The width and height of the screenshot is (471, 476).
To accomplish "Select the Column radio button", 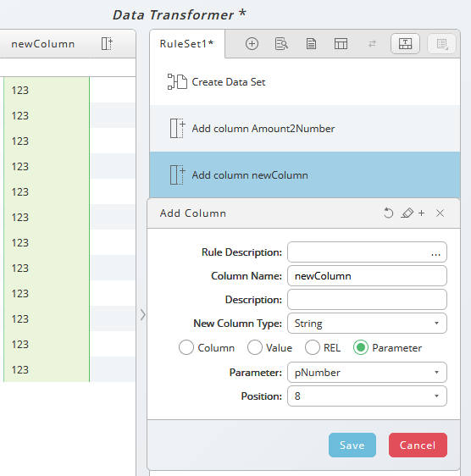I will tap(186, 347).
